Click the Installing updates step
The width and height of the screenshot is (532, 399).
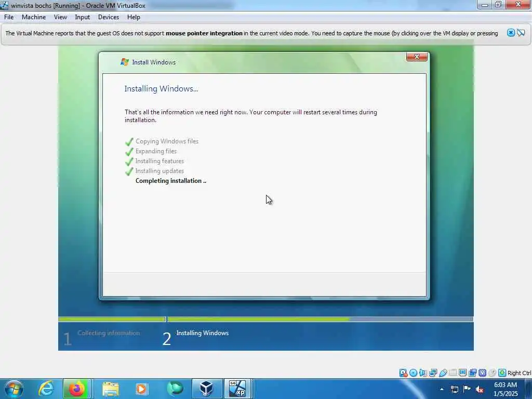[159, 170]
